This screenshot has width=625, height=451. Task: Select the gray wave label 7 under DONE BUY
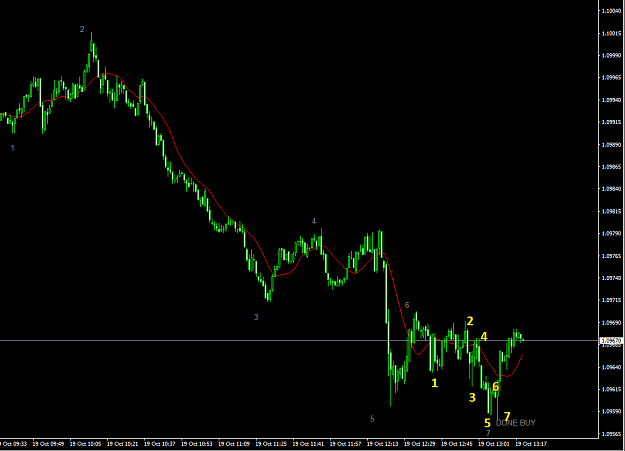[488, 433]
